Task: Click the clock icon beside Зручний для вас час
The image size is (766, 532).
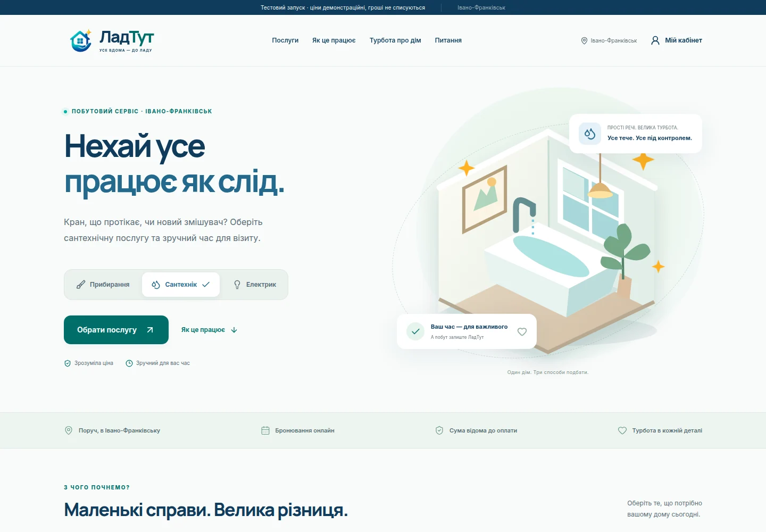Action: pyautogui.click(x=129, y=363)
